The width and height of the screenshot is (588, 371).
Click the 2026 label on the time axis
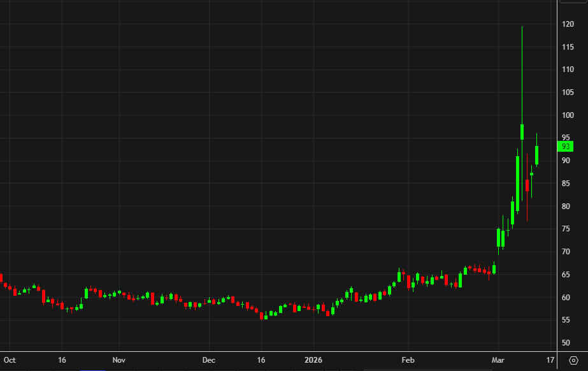(x=313, y=360)
